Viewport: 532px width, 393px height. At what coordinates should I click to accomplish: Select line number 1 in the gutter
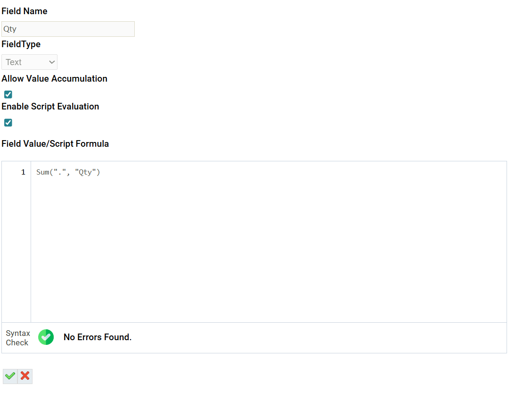[x=23, y=172]
